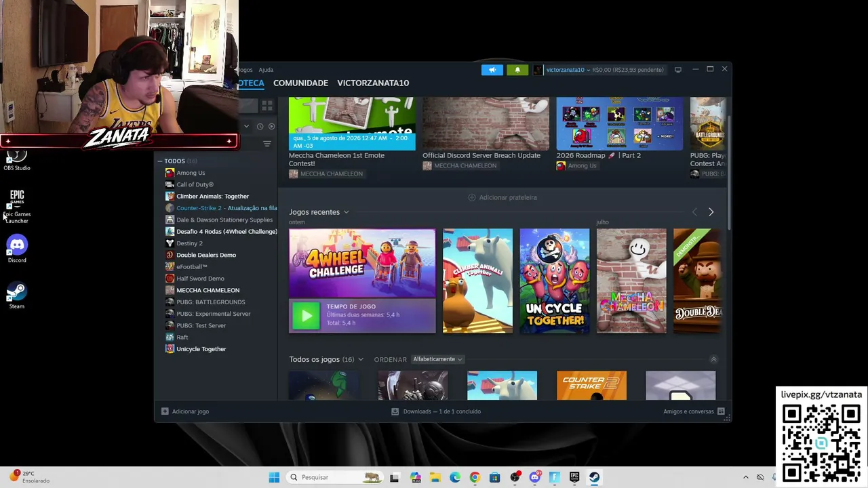Open Among Us 2026 Roadmap news thumbnail
The width and height of the screenshot is (868, 488).
[x=620, y=123]
